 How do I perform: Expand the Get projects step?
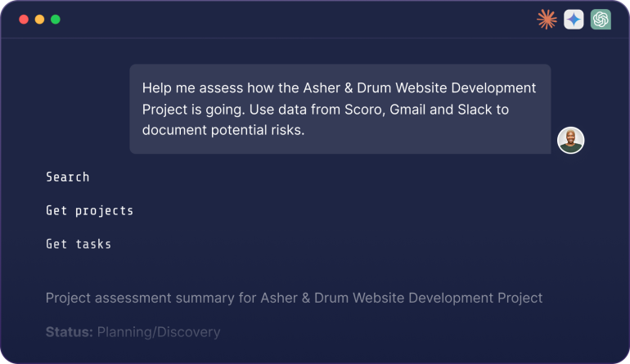click(89, 210)
